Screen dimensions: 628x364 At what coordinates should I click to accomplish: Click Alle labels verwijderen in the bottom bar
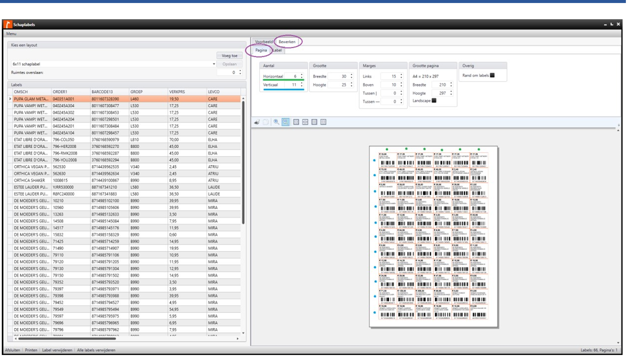click(x=96, y=350)
